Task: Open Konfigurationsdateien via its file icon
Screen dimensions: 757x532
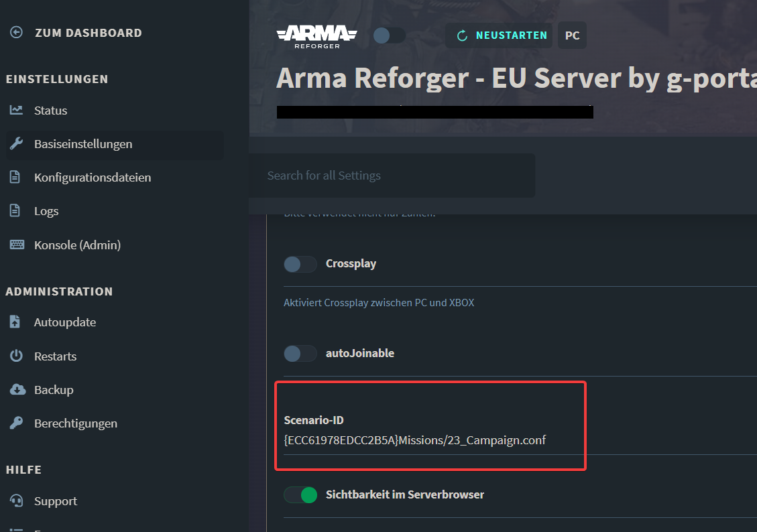Action: point(16,177)
